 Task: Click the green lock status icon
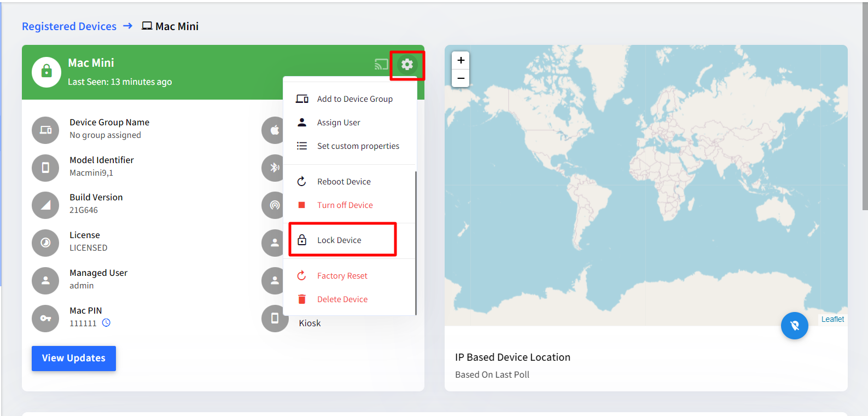tap(46, 72)
